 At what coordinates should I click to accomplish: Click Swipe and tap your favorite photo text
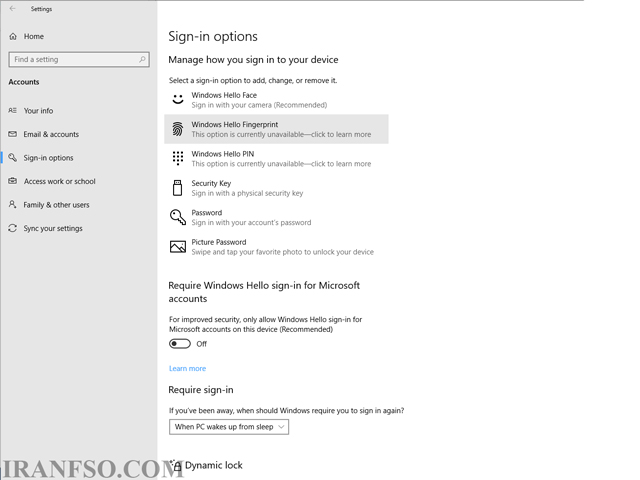click(282, 252)
